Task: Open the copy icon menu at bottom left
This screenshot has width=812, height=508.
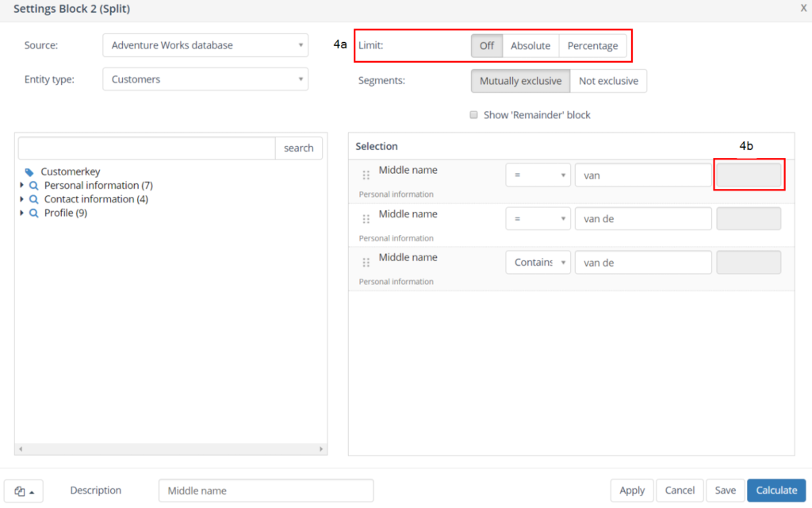Action: [x=24, y=491]
